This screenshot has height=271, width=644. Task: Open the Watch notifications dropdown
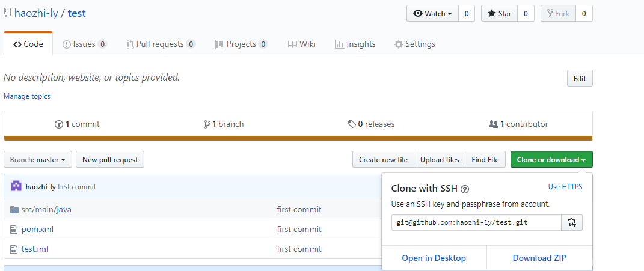pyautogui.click(x=432, y=14)
